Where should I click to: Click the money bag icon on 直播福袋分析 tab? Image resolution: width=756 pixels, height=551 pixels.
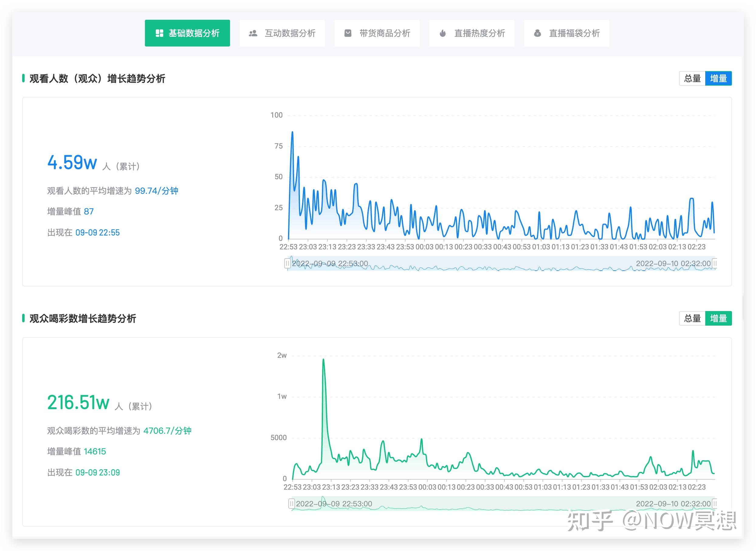click(538, 33)
